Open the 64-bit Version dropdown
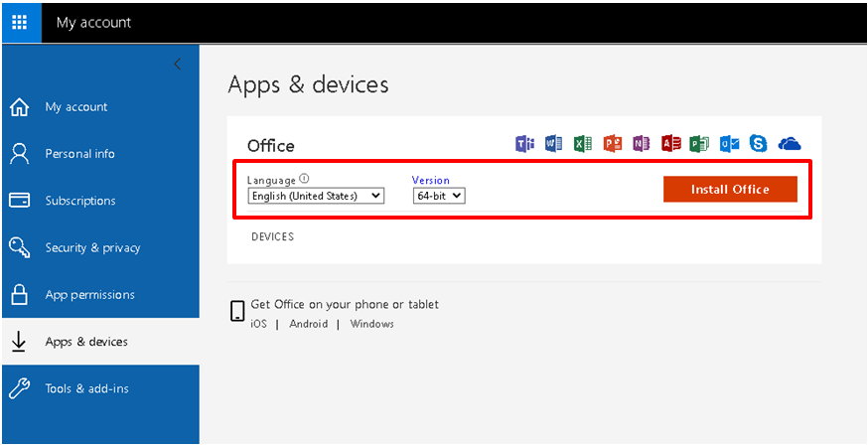This screenshot has width=868, height=447. (x=440, y=196)
